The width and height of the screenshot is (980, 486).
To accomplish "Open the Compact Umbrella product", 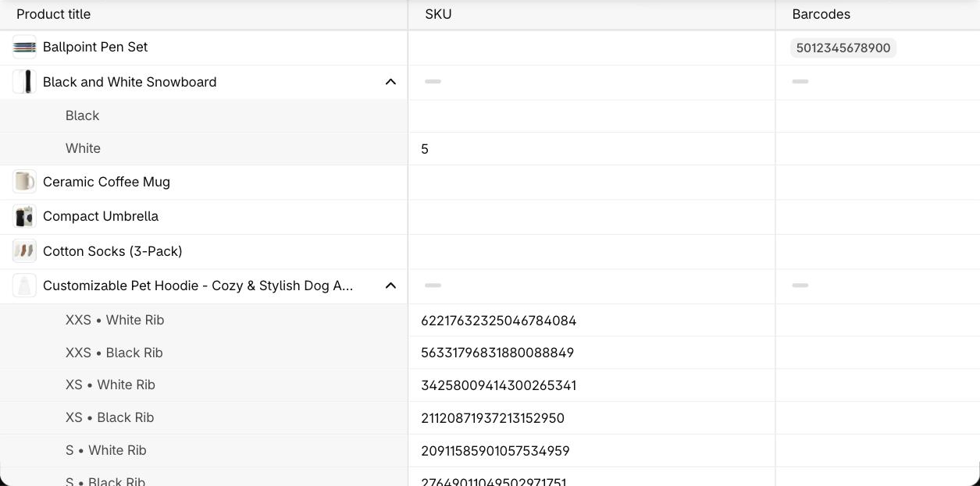I will pos(101,216).
